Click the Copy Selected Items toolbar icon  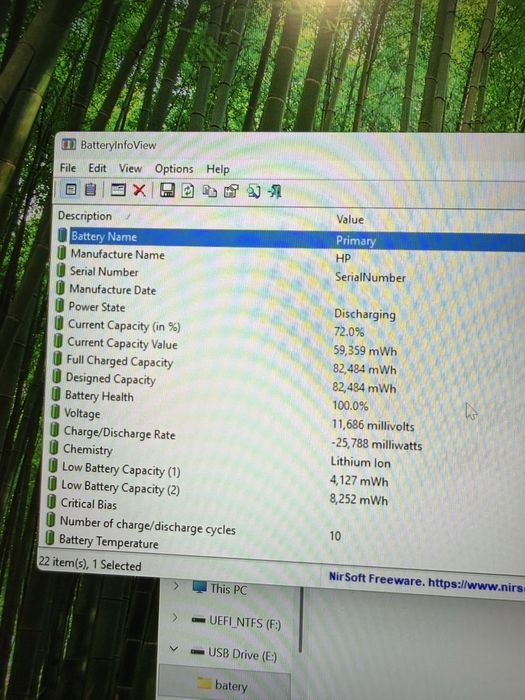pos(209,192)
